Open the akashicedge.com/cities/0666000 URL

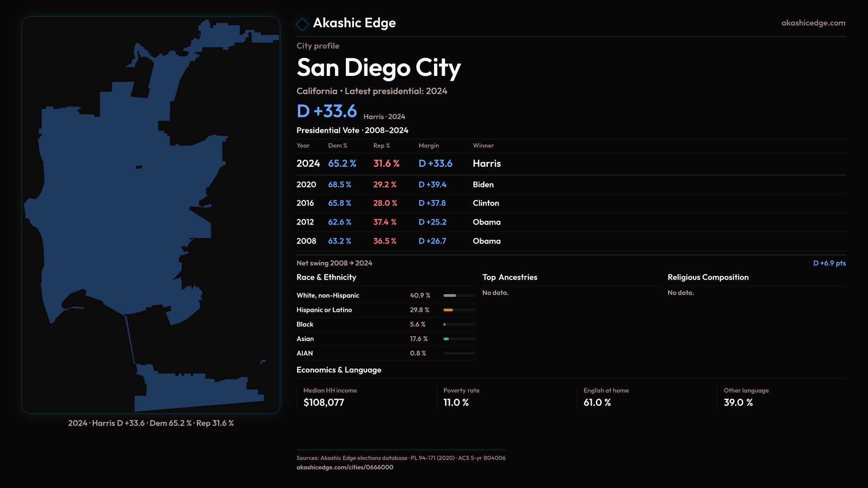click(x=344, y=467)
